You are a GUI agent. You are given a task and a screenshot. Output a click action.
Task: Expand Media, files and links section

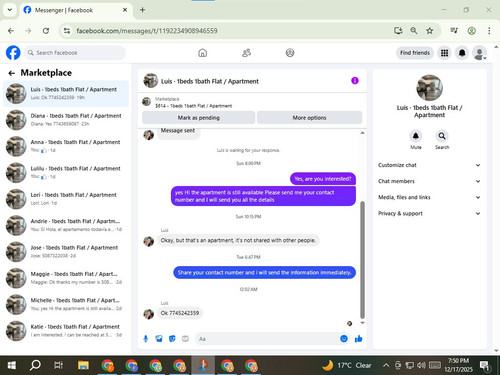pyautogui.click(x=429, y=197)
